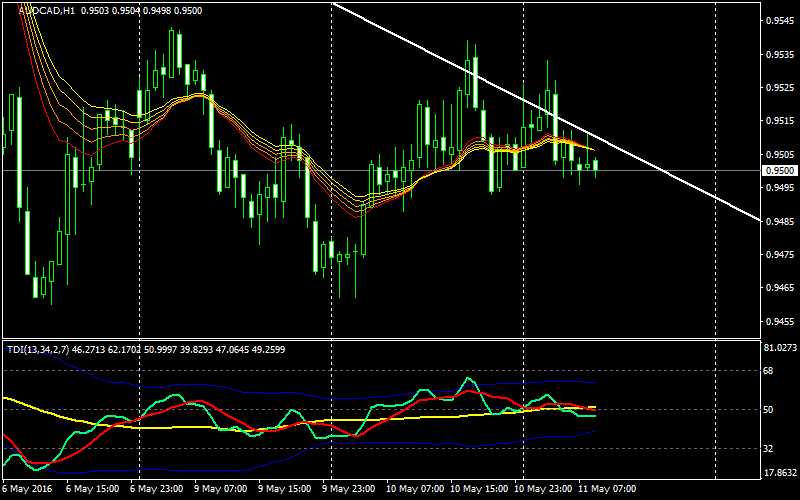Click the latest candle at chart's right edge

click(596, 166)
